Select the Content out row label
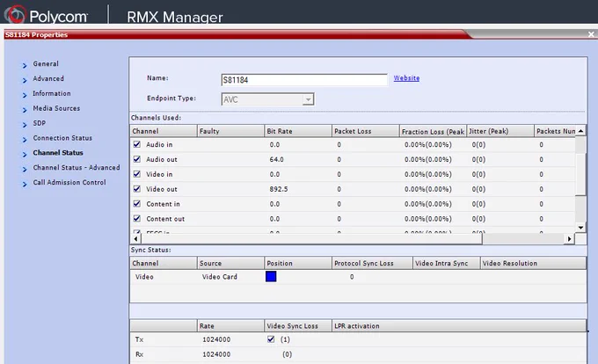This screenshot has height=364, width=598. (165, 219)
